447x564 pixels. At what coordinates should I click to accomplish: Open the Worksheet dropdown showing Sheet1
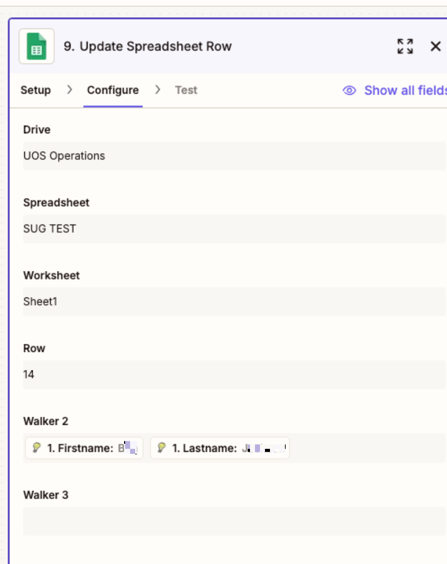[x=234, y=302]
